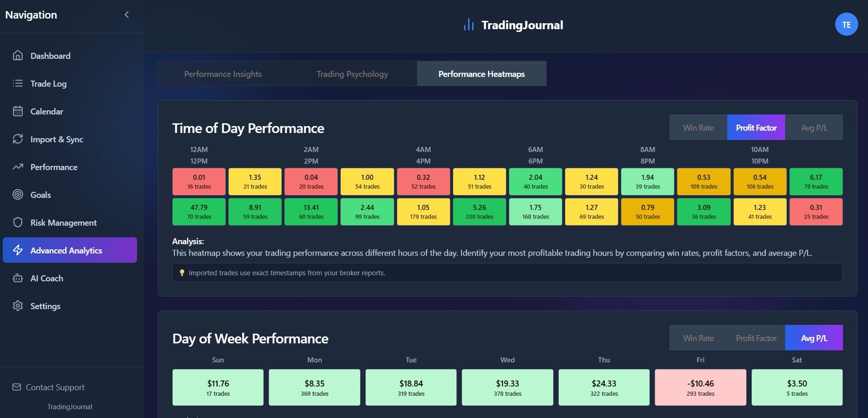Click the Goals target icon
Screen dimensions: 868x418
(x=17, y=195)
